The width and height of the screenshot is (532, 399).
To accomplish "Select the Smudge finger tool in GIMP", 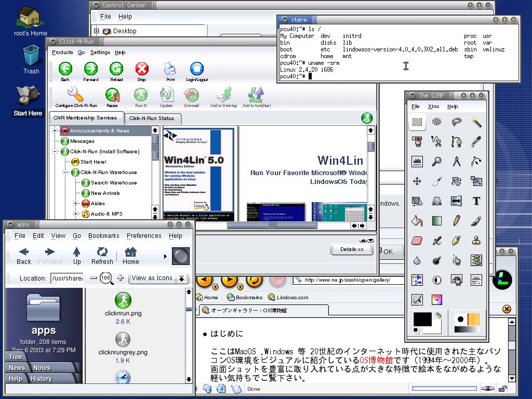I will 456,260.
